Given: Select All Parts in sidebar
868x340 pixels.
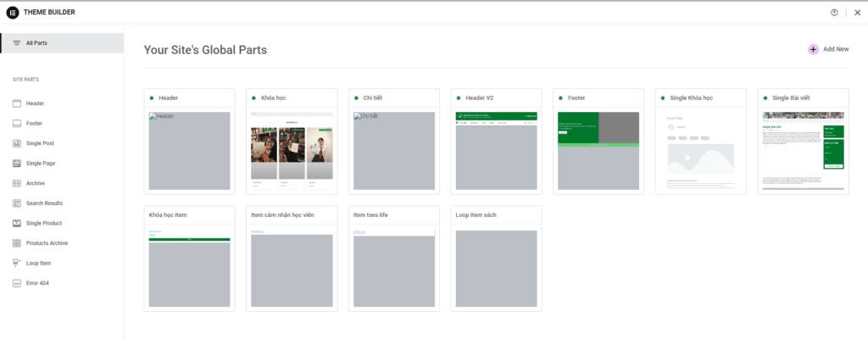Looking at the screenshot, I should coord(62,43).
